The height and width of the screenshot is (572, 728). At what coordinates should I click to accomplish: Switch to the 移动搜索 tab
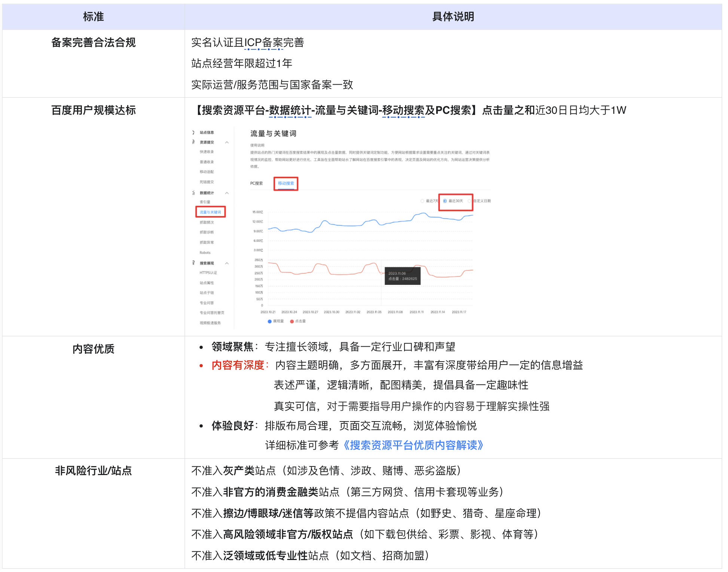click(x=286, y=183)
